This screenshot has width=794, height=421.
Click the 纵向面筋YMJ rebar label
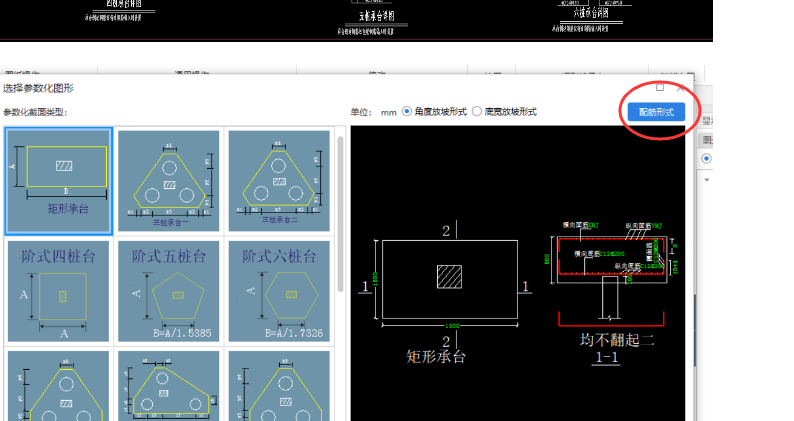click(644, 226)
